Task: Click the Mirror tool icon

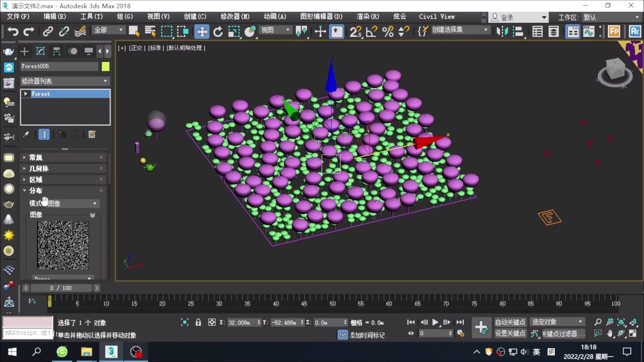Action: (x=502, y=32)
